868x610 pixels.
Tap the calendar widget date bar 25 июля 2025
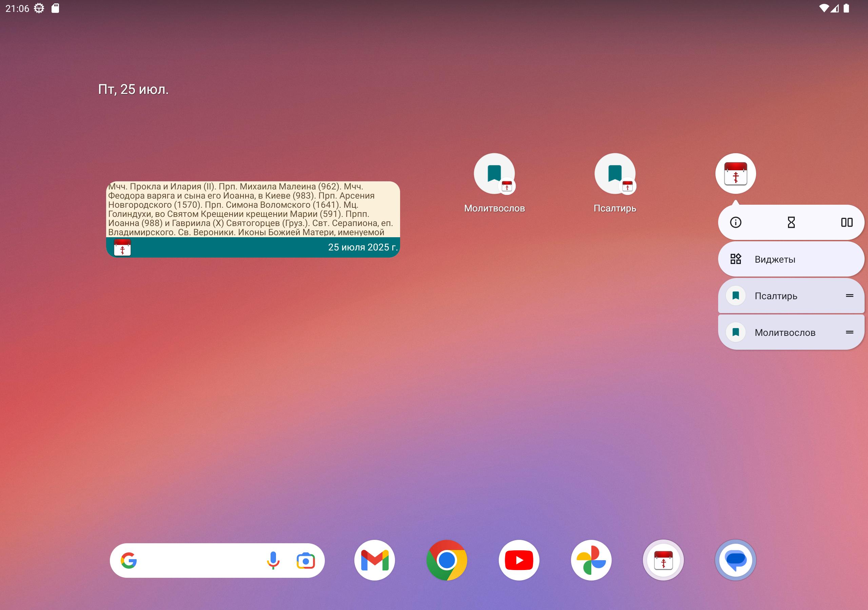point(362,247)
